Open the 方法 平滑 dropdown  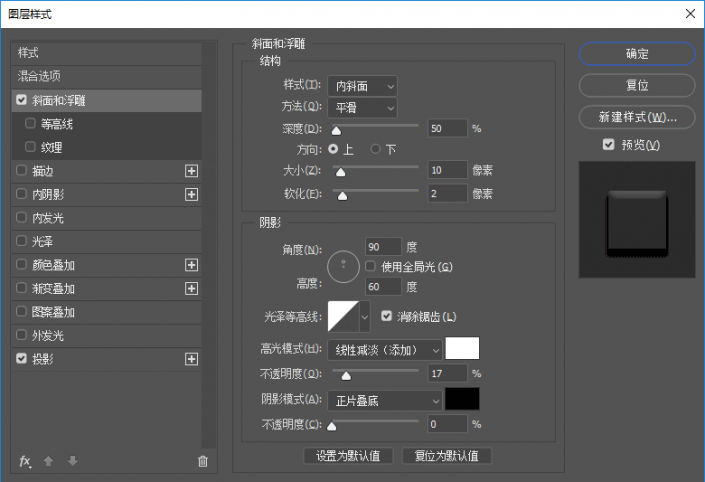tap(362, 107)
